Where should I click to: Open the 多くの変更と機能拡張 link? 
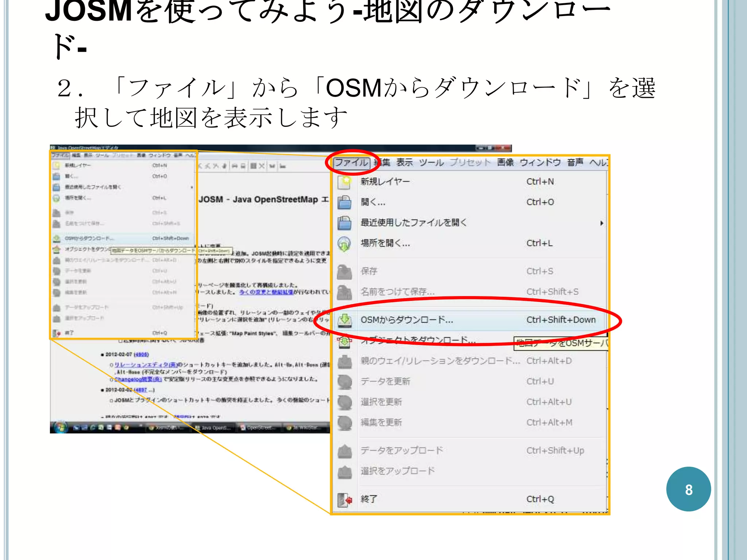[266, 292]
